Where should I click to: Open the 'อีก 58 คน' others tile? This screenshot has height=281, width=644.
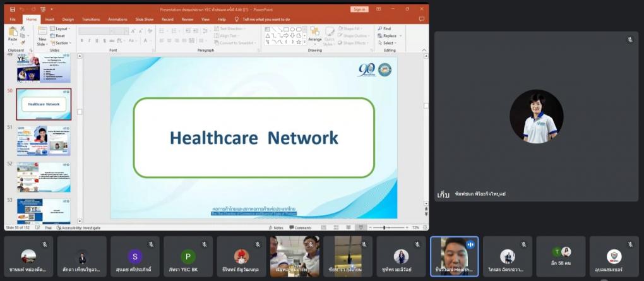561,256
